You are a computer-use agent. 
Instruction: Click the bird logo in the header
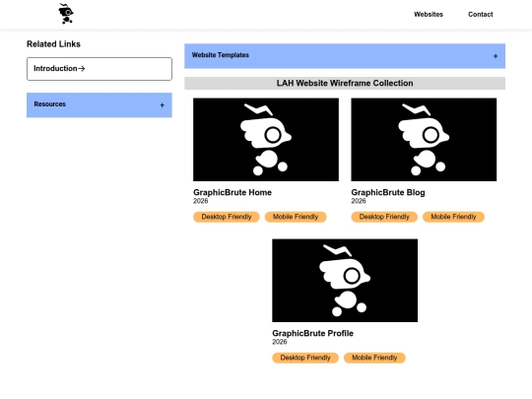click(x=66, y=14)
